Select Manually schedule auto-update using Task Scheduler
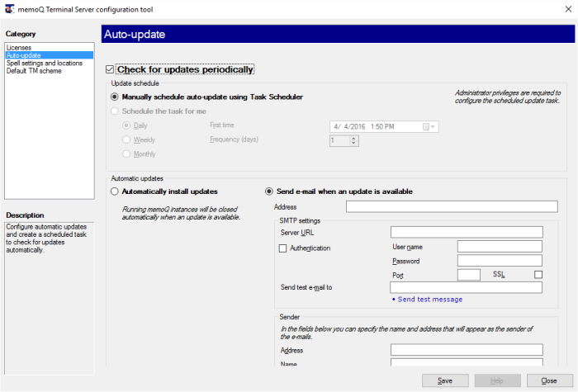Viewport: 578px width, 392px height. tap(116, 97)
